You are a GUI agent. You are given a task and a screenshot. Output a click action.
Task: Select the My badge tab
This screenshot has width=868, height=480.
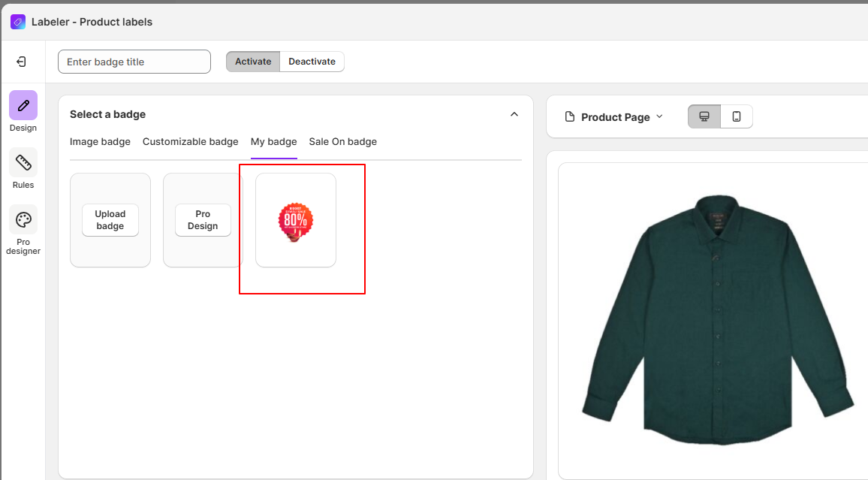point(274,142)
